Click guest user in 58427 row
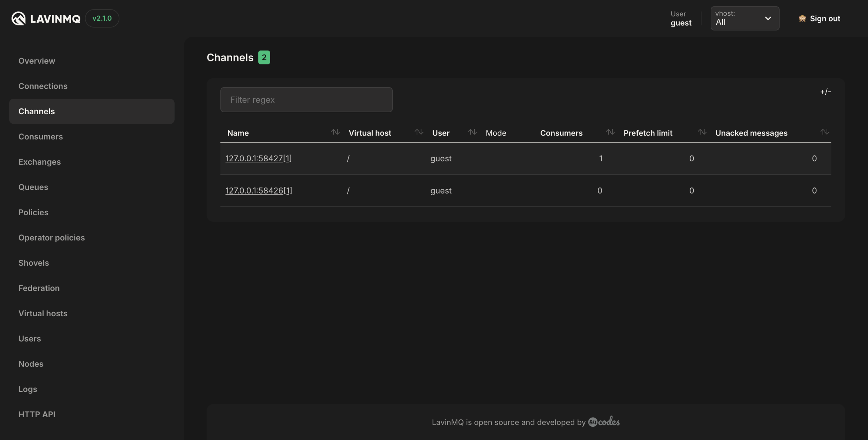 (x=441, y=158)
